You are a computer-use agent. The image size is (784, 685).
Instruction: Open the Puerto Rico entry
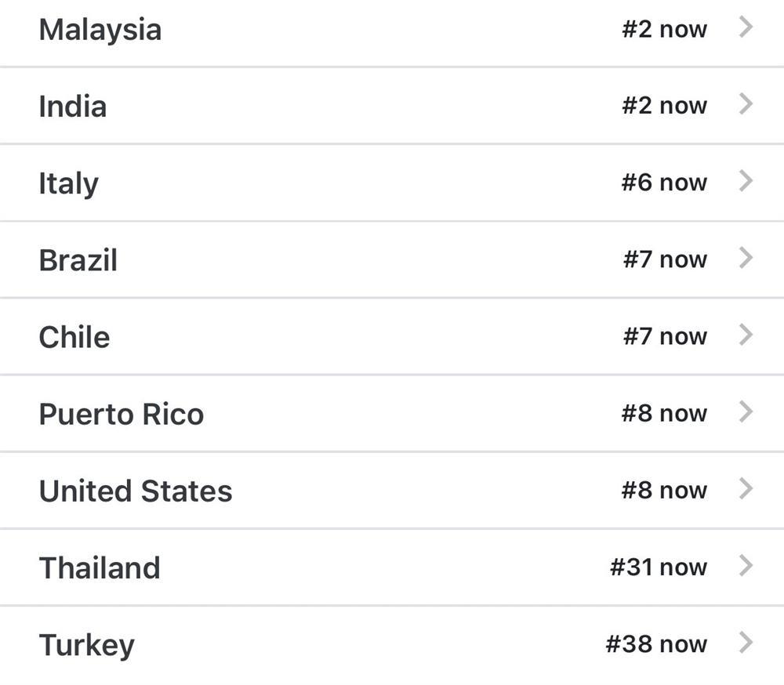click(122, 414)
